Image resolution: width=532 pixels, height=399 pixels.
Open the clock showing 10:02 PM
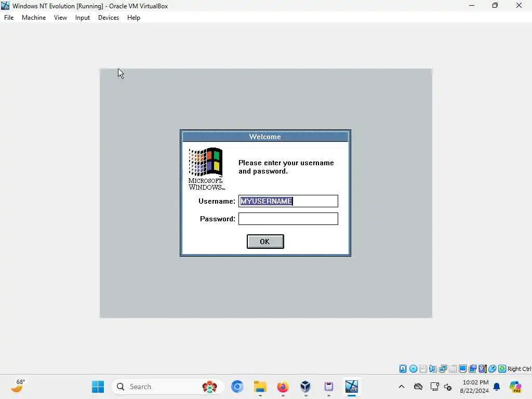474,387
